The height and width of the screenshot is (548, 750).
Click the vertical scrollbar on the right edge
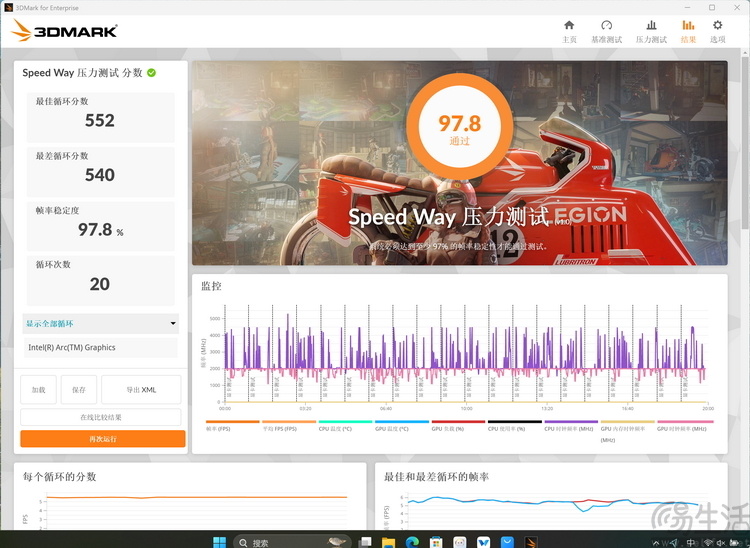click(747, 143)
